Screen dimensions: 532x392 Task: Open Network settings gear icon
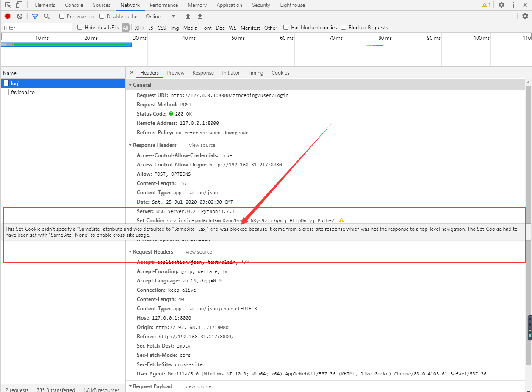[525, 16]
